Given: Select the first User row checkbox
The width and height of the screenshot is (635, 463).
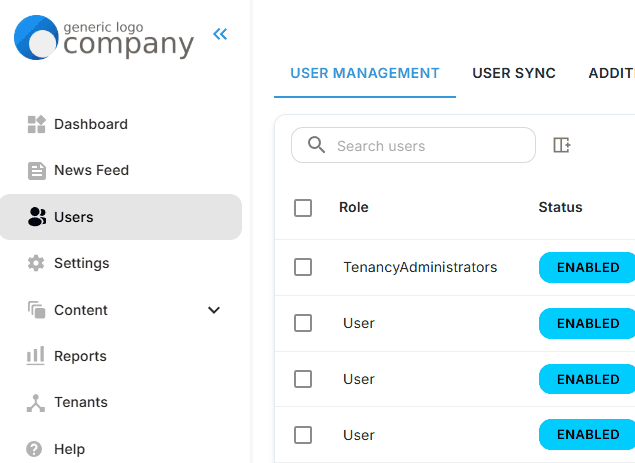Looking at the screenshot, I should (x=303, y=323).
